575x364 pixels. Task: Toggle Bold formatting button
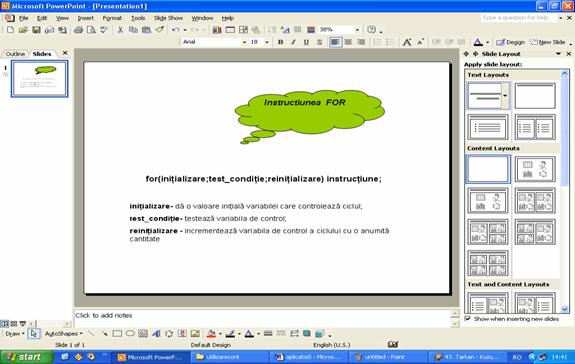(x=281, y=42)
